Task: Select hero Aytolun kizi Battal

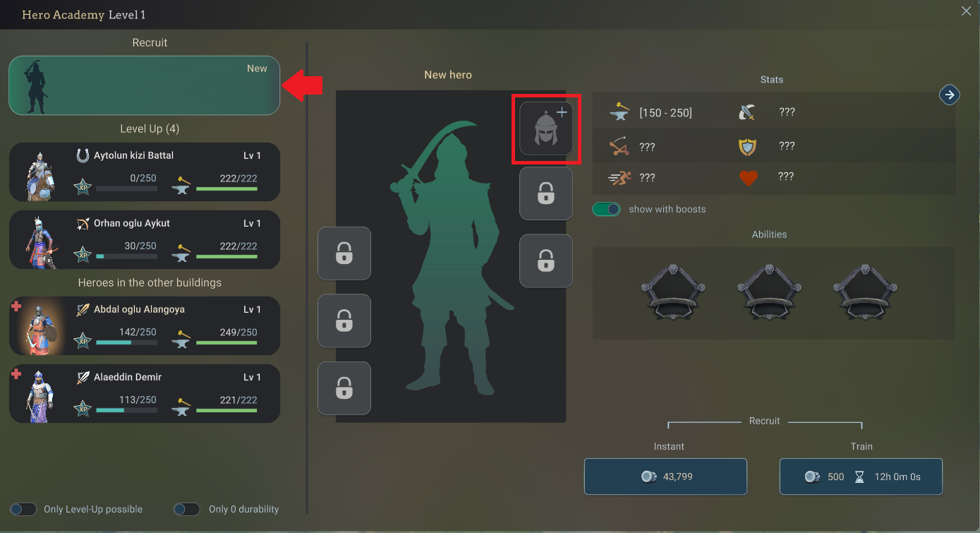Action: pos(145,172)
